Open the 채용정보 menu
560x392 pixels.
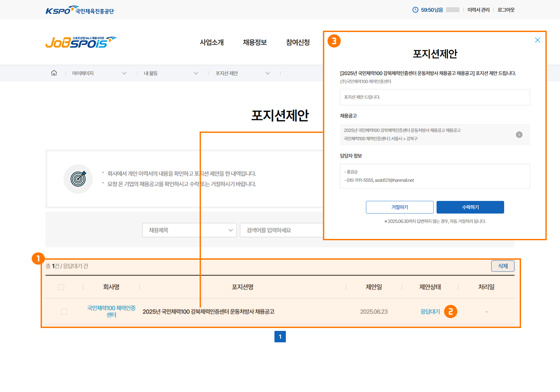[255, 43]
